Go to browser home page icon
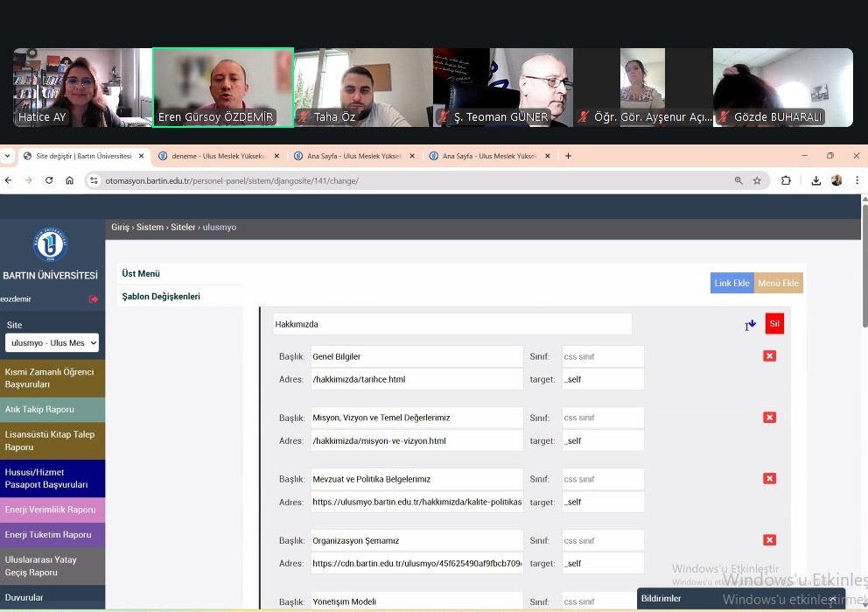This screenshot has width=868, height=612. (x=70, y=180)
